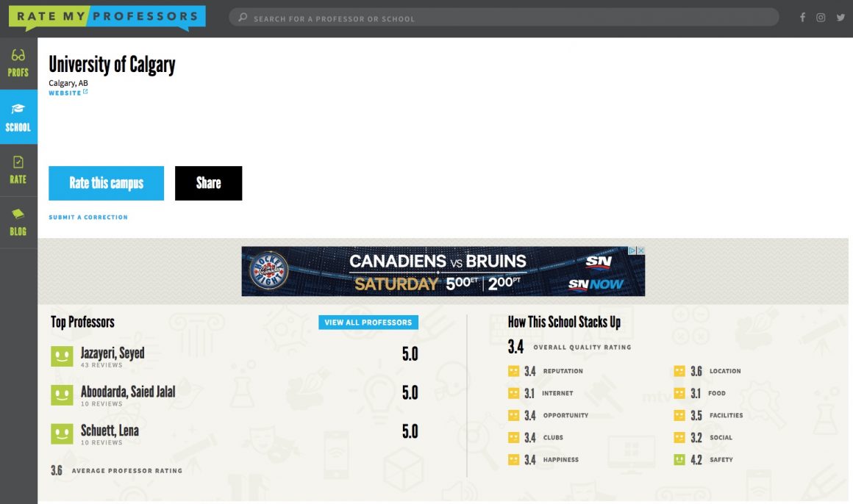Open the Instagram icon link

(821, 18)
